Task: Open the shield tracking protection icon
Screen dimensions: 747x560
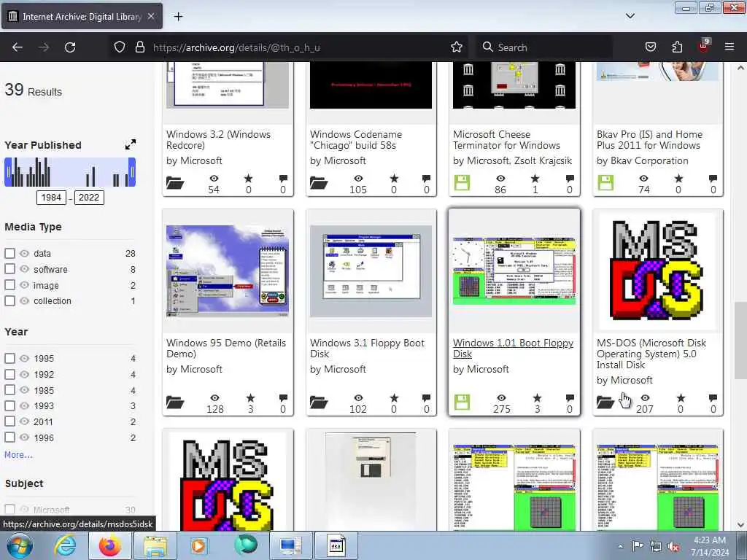Action: click(x=120, y=47)
